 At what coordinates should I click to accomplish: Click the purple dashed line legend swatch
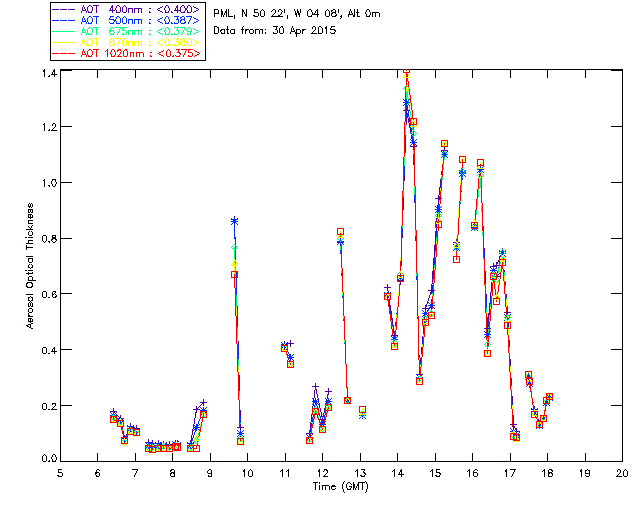(x=64, y=9)
